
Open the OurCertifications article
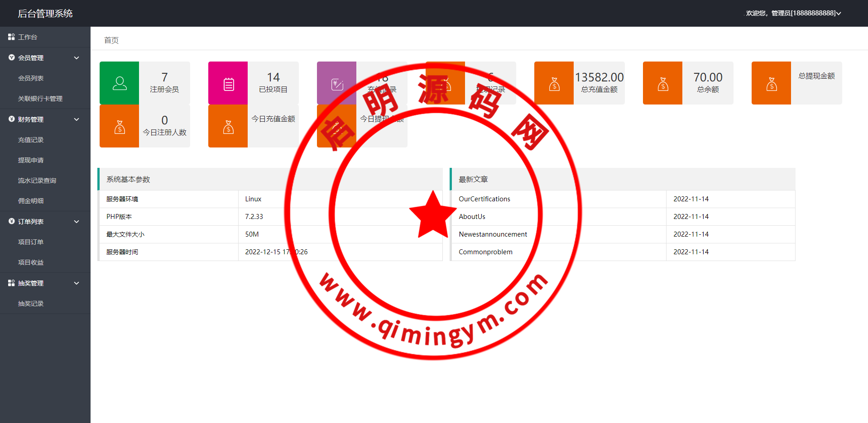tap(484, 199)
